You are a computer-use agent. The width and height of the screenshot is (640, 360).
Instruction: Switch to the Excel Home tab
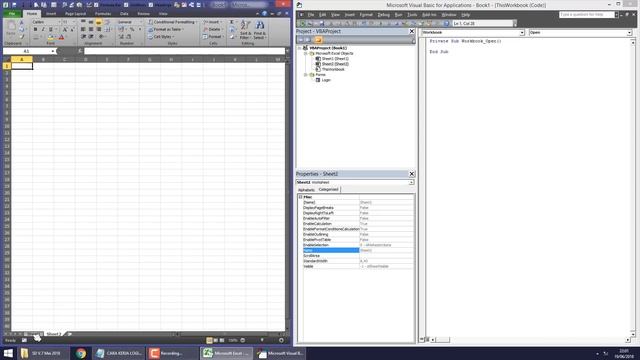point(31,13)
